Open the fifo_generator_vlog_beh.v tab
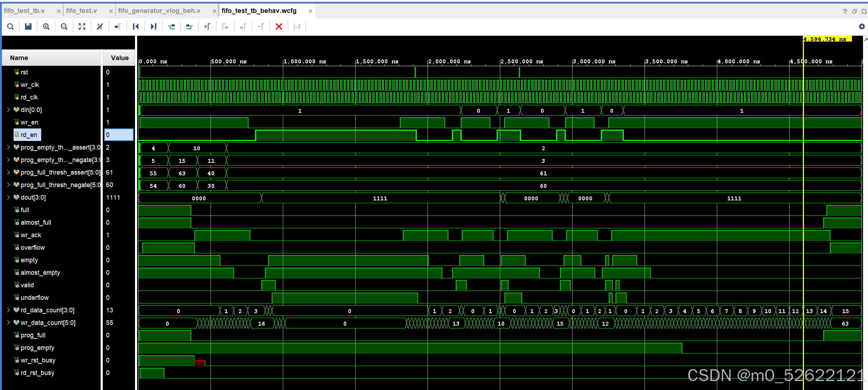Screen dimensions: 868x390 click(159, 11)
